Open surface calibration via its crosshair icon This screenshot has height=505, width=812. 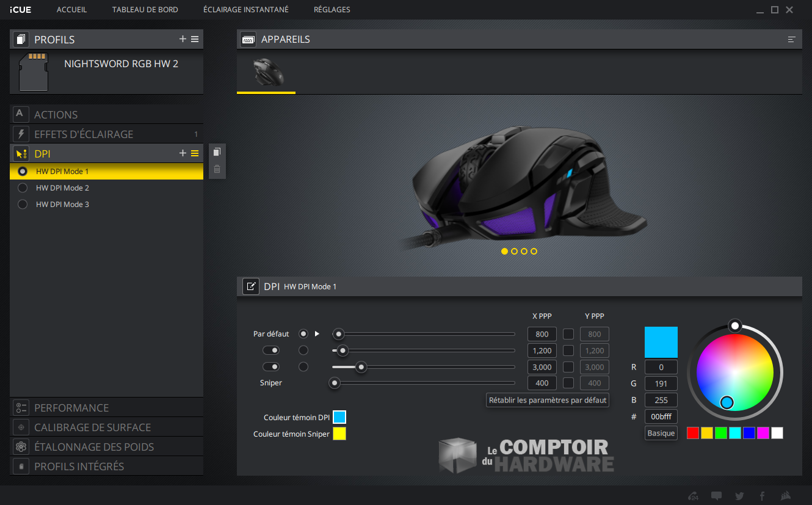[21, 427]
